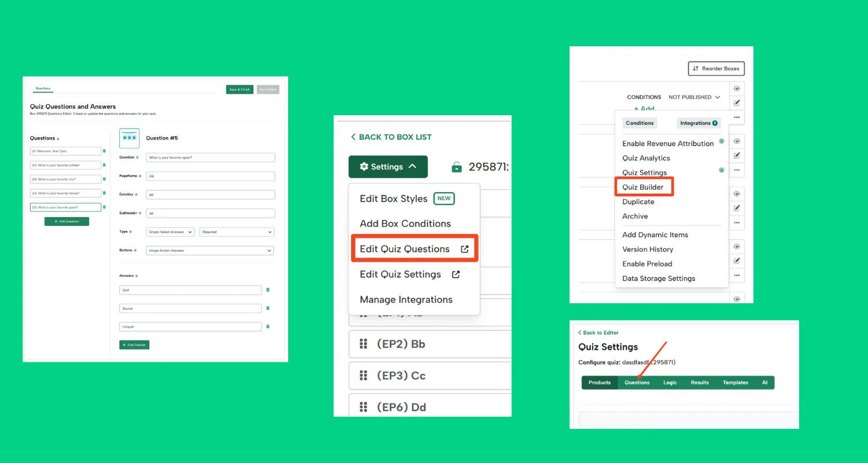Image resolution: width=868 pixels, height=463 pixels.
Task: Expand the NOT PUBLISHED status dropdown
Action: (x=694, y=97)
